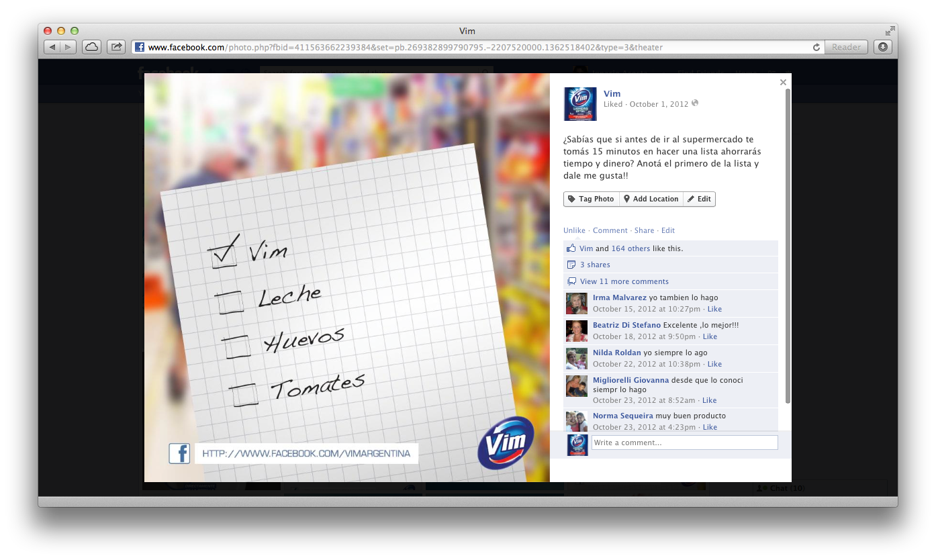936x560 pixels.
Task: Like Norma Sequeira's comment
Action: pyautogui.click(x=710, y=427)
